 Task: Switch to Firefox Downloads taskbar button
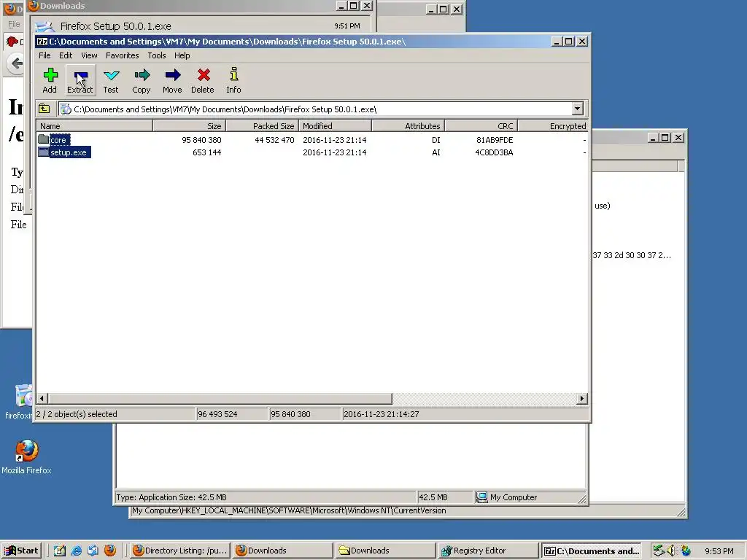click(x=283, y=551)
